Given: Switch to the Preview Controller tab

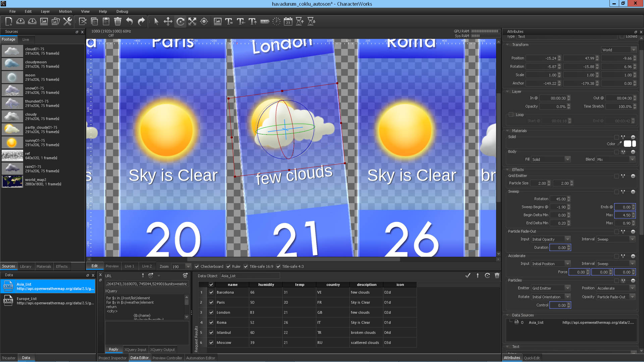Looking at the screenshot, I should click(167, 358).
